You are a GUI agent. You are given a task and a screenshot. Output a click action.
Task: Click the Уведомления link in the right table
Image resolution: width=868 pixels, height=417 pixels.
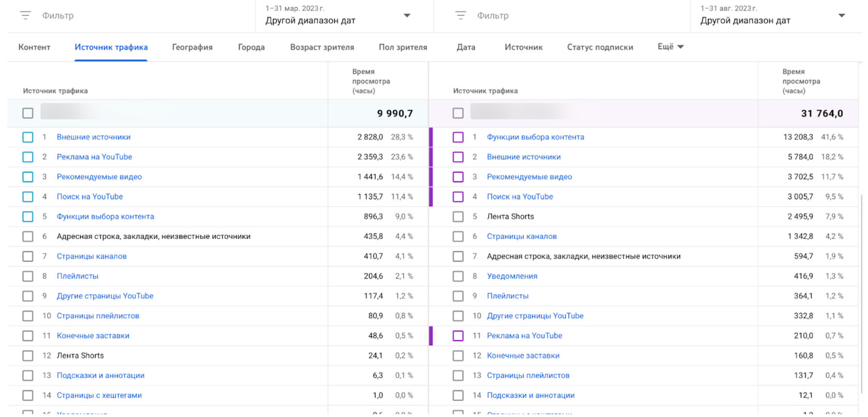pyautogui.click(x=512, y=276)
